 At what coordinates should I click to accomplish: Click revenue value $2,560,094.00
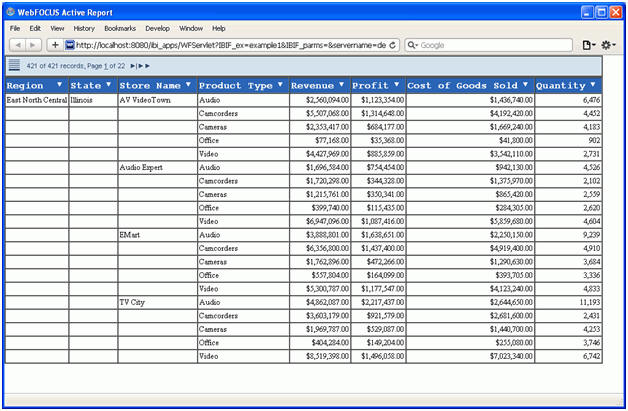[x=327, y=100]
